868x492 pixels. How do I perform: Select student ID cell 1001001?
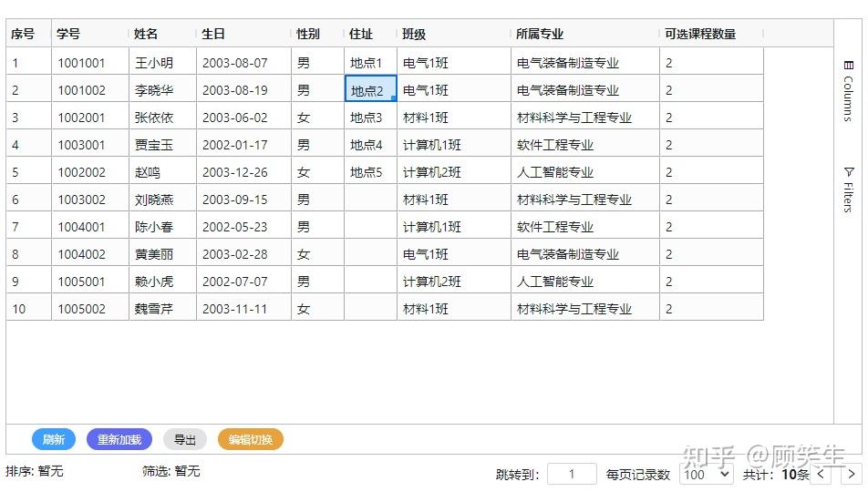(x=90, y=62)
